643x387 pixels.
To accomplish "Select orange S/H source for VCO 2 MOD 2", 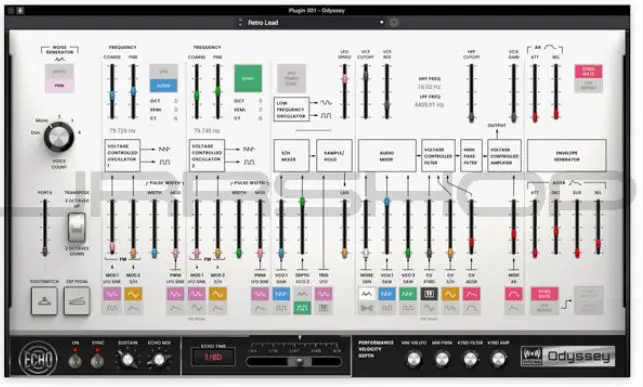I will 218,294.
